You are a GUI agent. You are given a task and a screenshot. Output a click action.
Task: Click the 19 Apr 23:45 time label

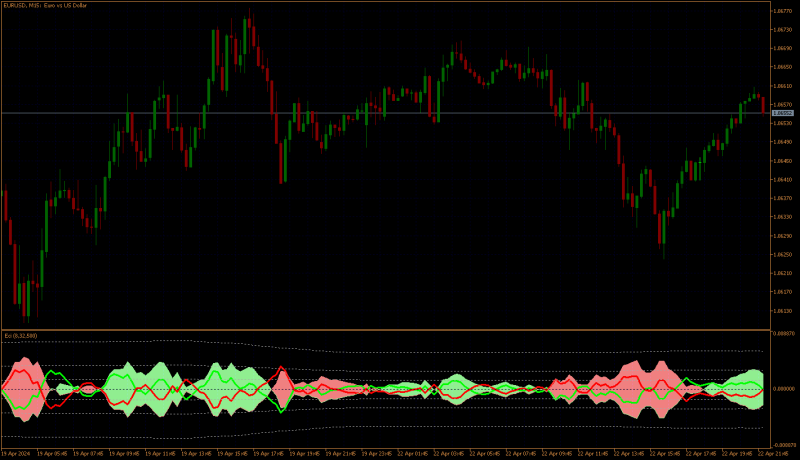click(377, 453)
